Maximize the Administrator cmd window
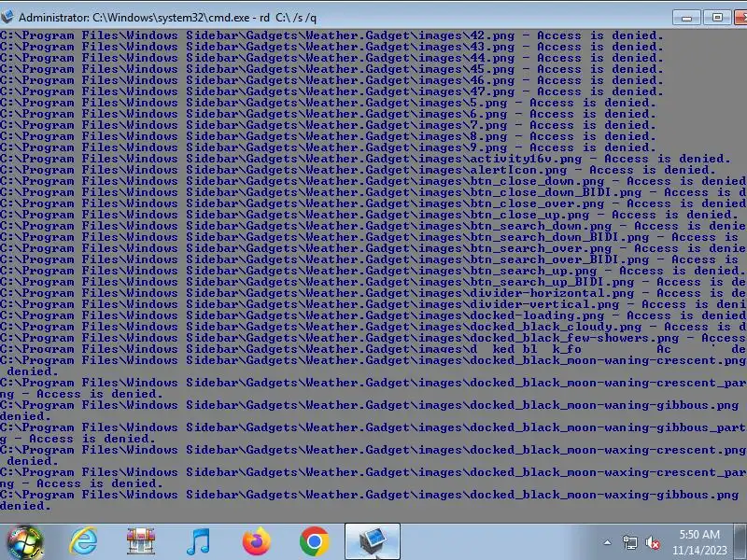Image resolution: width=747 pixels, height=560 pixels. click(717, 18)
